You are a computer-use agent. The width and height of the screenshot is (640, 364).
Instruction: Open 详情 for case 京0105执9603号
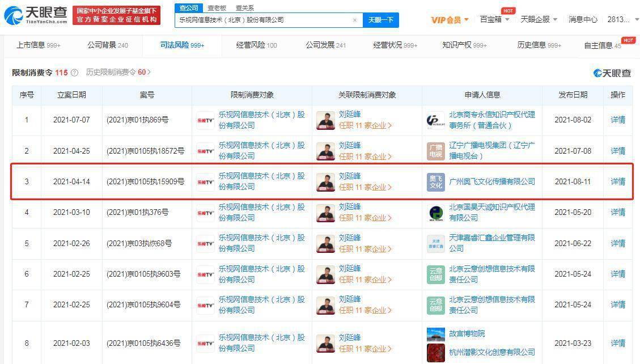(x=617, y=274)
